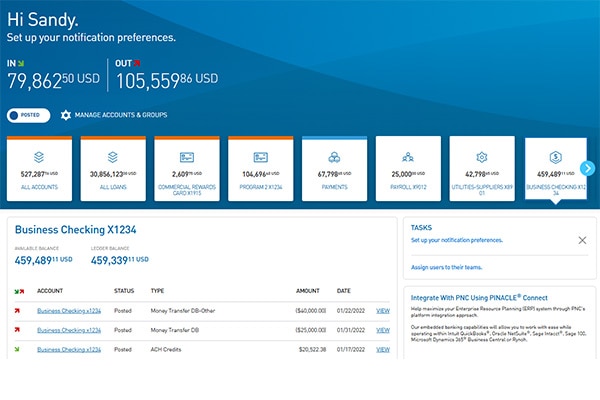600x400 pixels.
Task: Select the Business Checking dollar icon
Action: 555,157
